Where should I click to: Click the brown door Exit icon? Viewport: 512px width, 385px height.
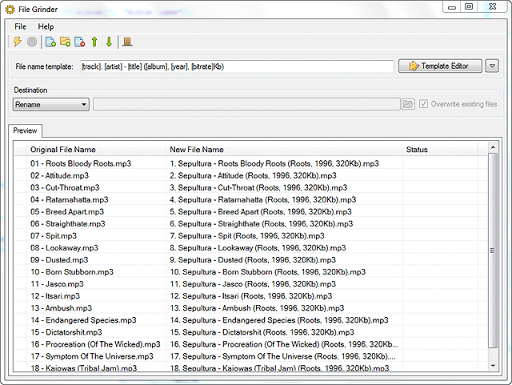(127, 42)
